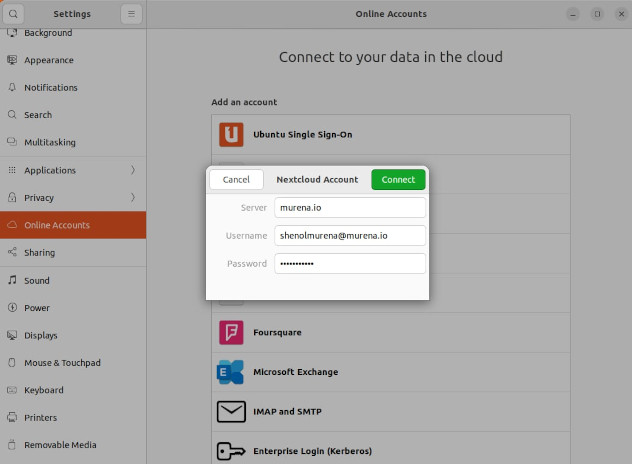Click into the Password field

click(x=349, y=263)
